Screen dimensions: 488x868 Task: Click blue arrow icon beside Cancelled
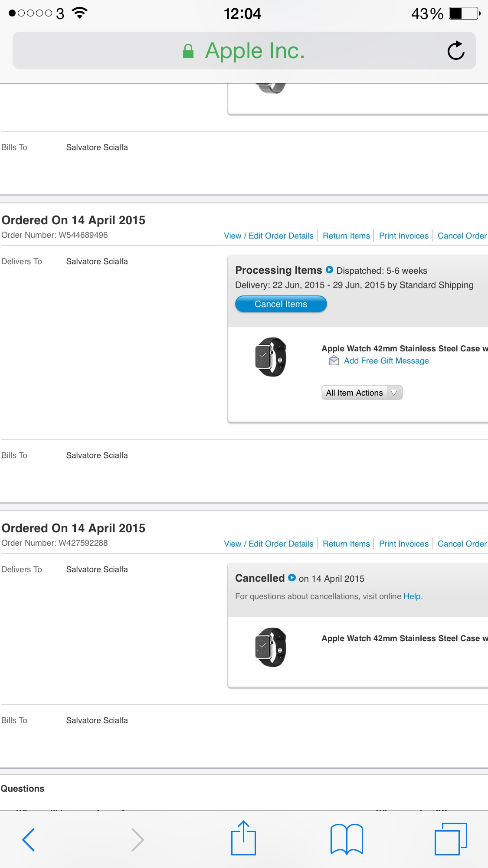[x=292, y=578]
